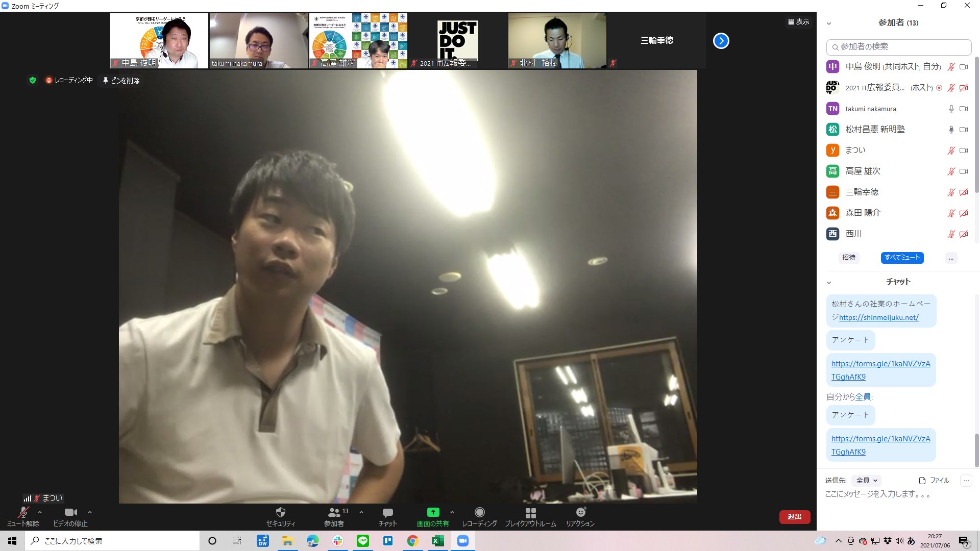Click the 参加者の検索 search field
Viewport: 980px width, 551px height.
[x=899, y=47]
